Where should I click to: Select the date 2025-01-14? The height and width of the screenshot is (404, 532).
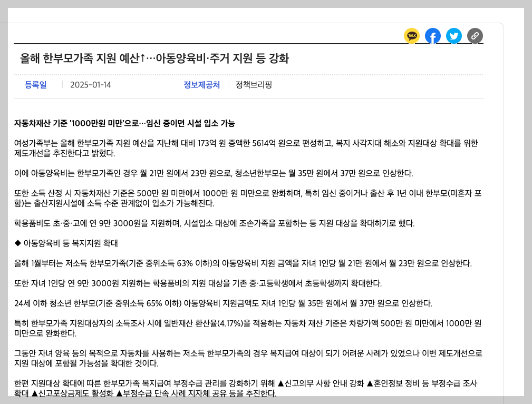[90, 84]
